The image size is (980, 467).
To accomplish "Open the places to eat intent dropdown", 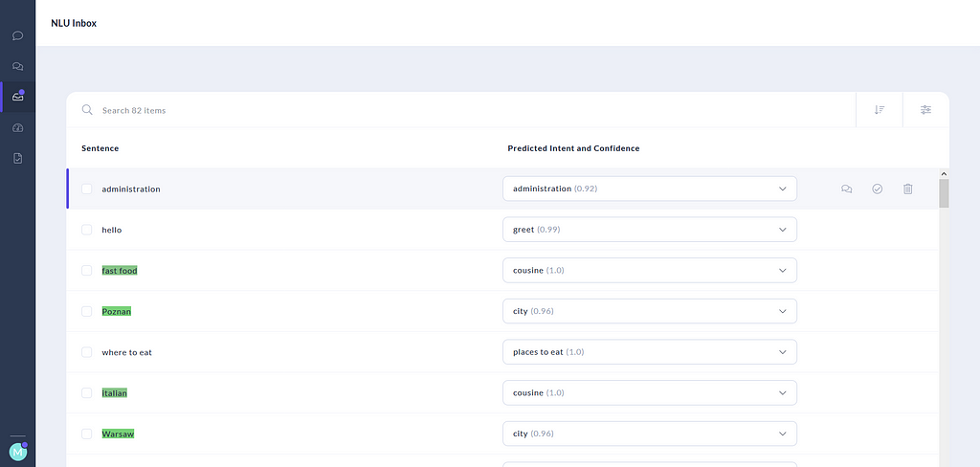I will 650,352.
